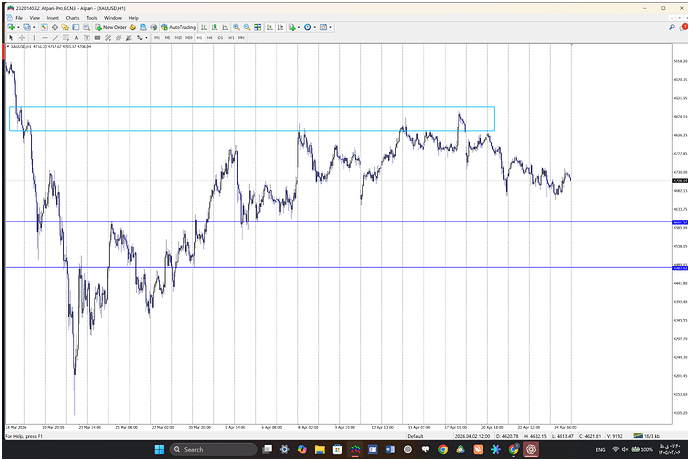Select the Text Label tool

coord(87,38)
